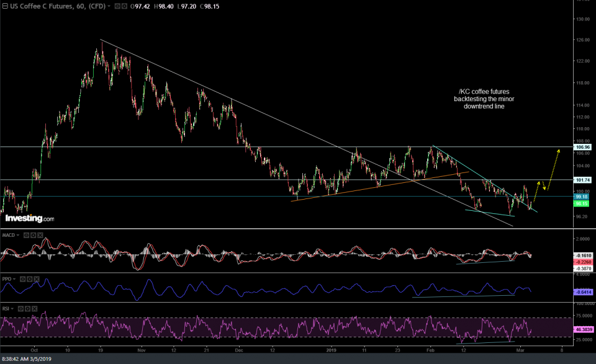
Task: Open the US Coffee C Futures dropdown arrow
Action: [109, 6]
